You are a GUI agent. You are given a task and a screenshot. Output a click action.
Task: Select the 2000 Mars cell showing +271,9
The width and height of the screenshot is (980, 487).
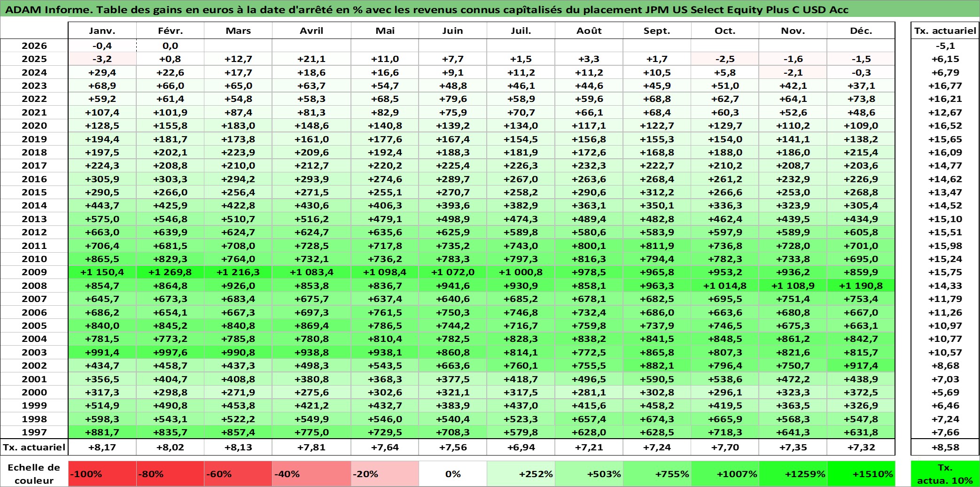[x=238, y=392]
